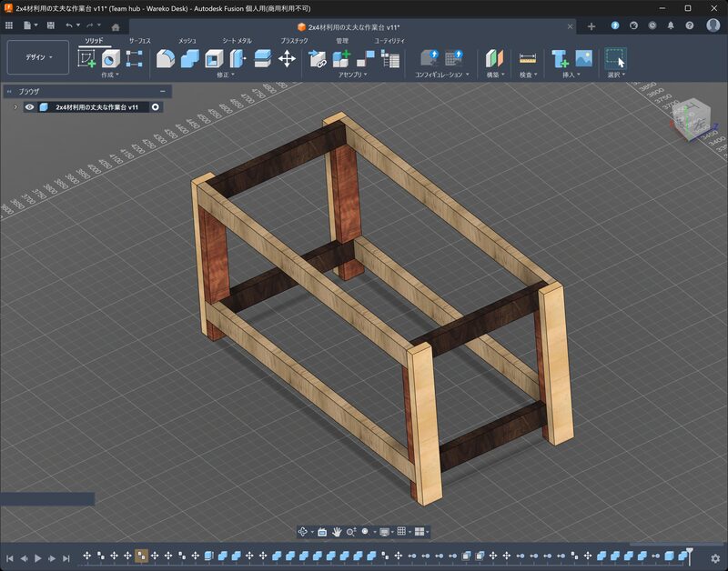Switch to the サーフェス tab
This screenshot has width=728, height=571.
(140, 41)
